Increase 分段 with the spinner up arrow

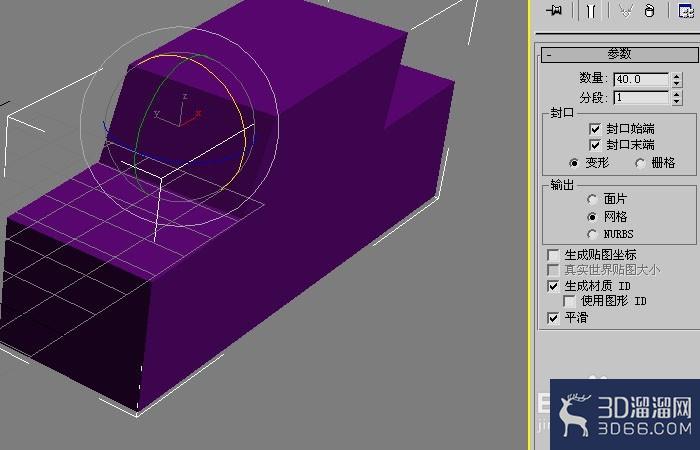(677, 94)
